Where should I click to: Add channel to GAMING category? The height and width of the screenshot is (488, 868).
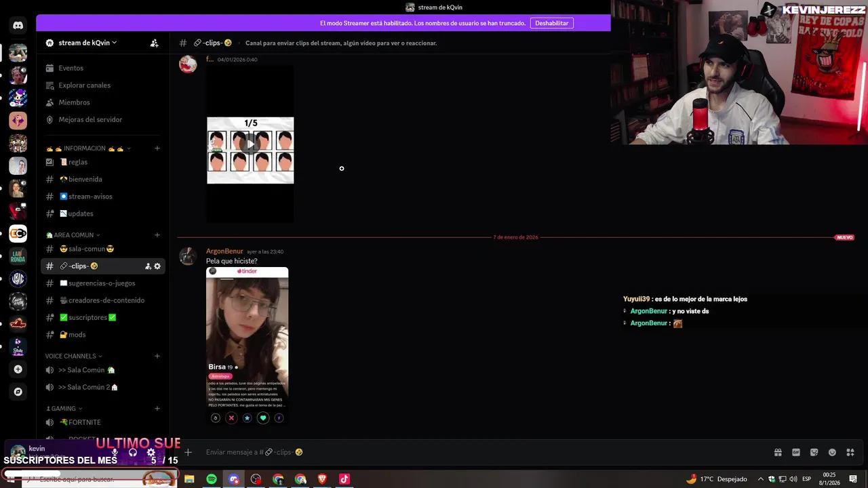pos(157,409)
